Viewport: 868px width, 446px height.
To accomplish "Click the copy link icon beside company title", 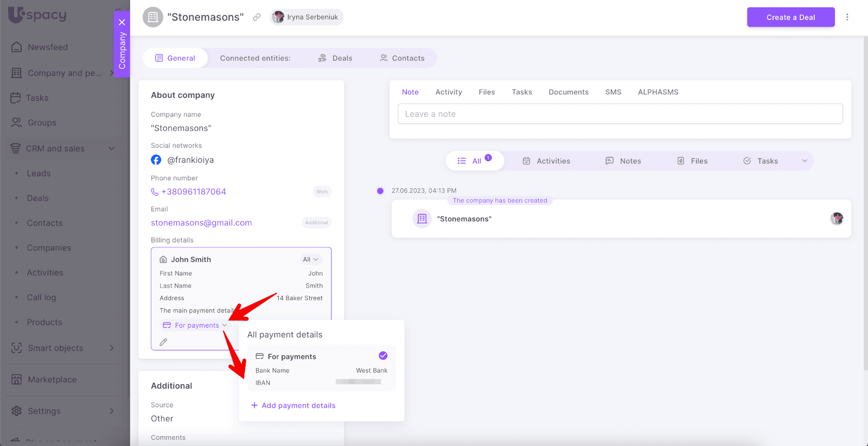I will tap(257, 17).
